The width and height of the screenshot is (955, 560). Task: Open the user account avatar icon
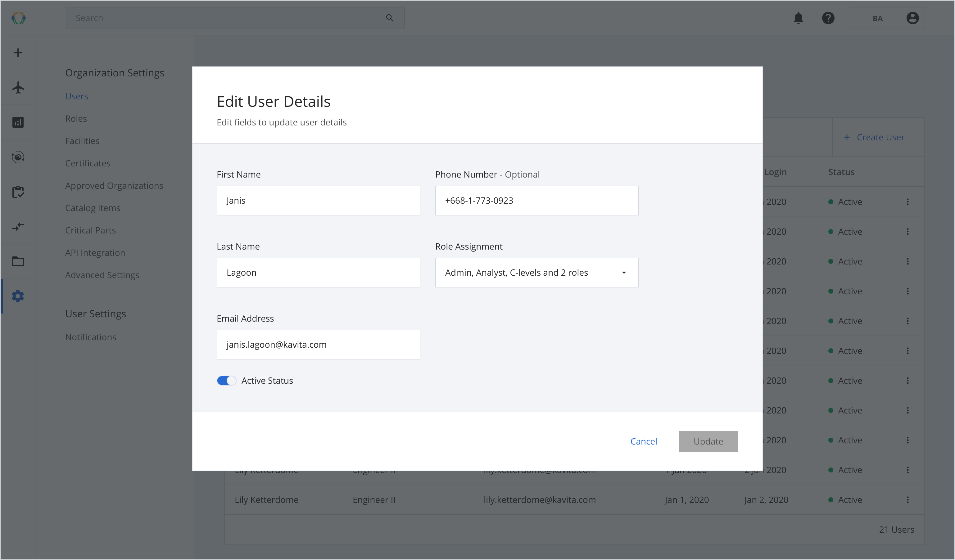[x=912, y=18]
